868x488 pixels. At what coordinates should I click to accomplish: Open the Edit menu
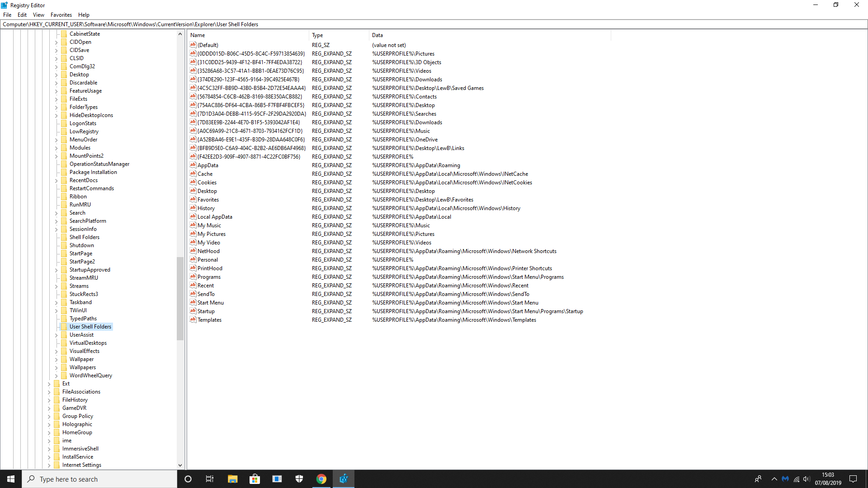point(22,15)
